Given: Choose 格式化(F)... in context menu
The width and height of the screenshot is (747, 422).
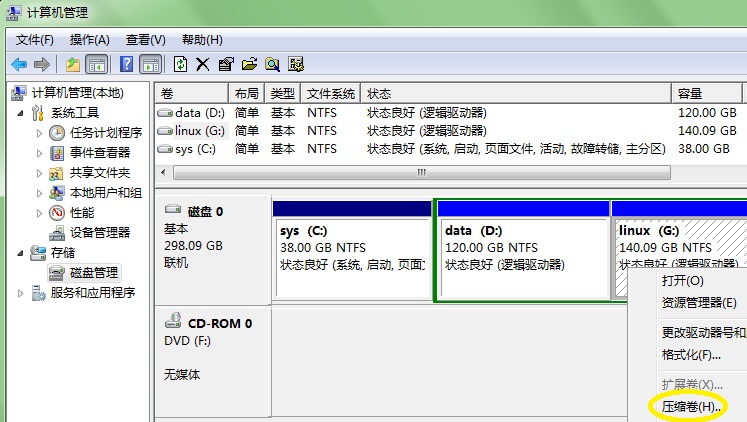Looking at the screenshot, I should point(691,355).
